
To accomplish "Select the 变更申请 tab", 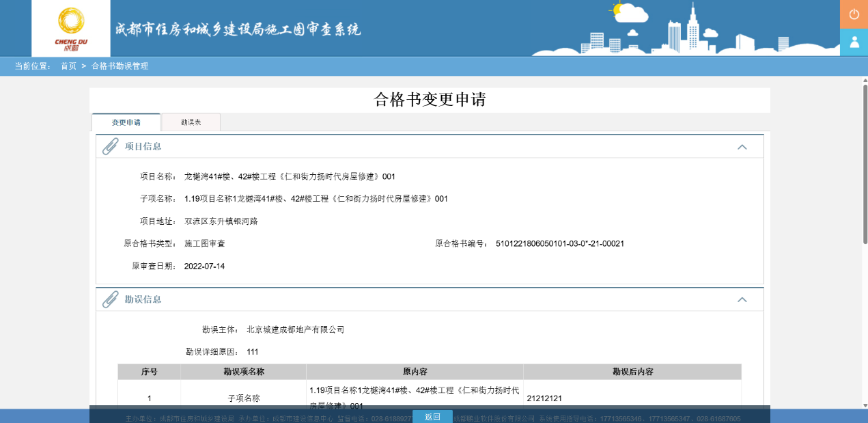I will pos(128,121).
